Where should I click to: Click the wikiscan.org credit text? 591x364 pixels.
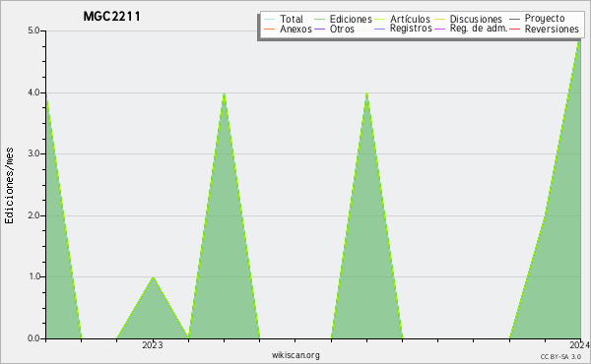click(295, 355)
